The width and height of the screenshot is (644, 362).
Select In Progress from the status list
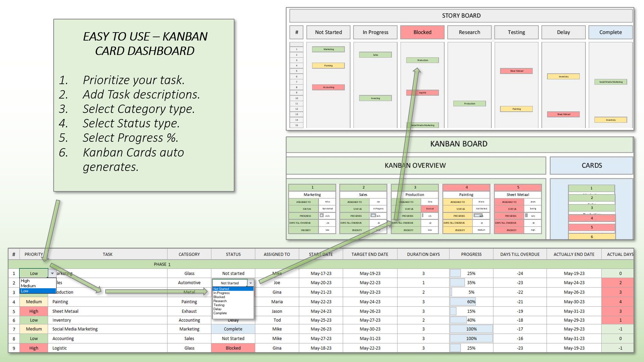coord(222,293)
